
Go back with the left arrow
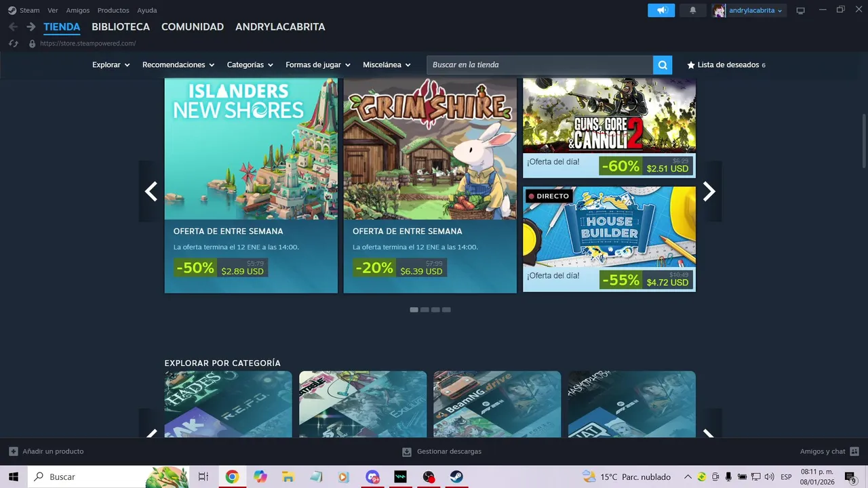(x=13, y=27)
